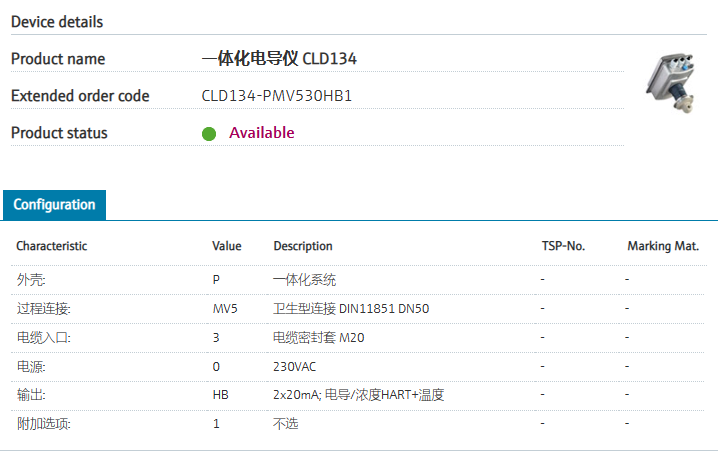Click the 卫生型连接 DIN11851 DN50 description
This screenshot has height=452, width=718.
click(x=350, y=309)
